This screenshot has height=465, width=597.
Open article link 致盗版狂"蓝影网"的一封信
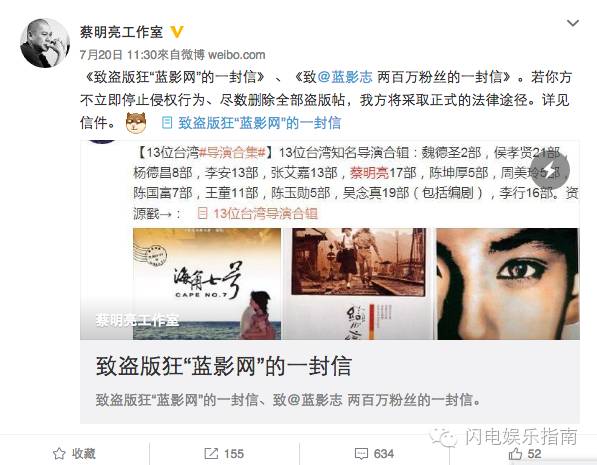click(x=259, y=123)
